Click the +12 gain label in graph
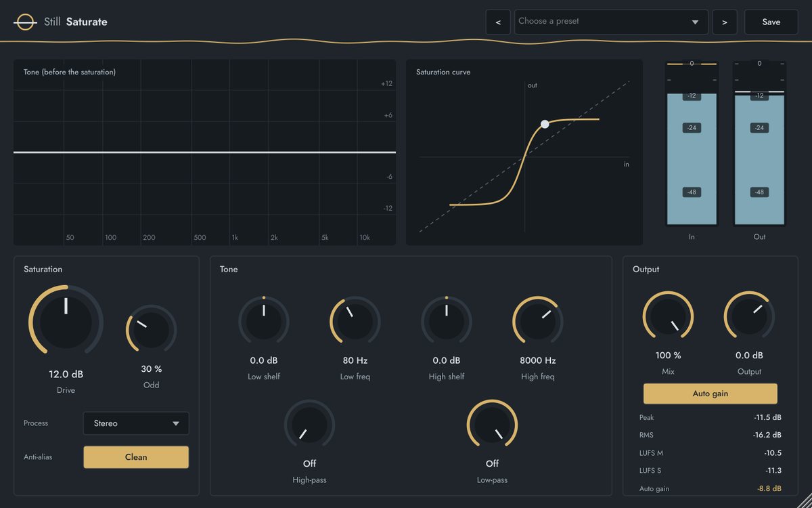The width and height of the screenshot is (812, 508). 386,84
